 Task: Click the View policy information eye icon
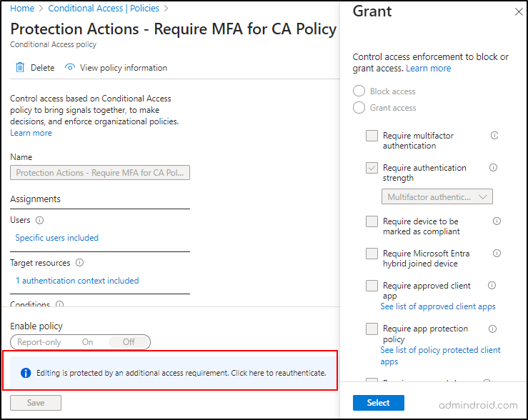click(x=70, y=68)
